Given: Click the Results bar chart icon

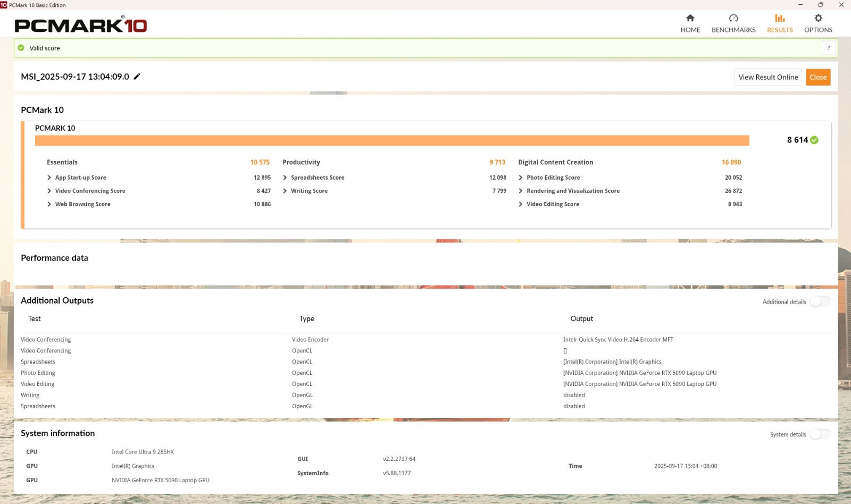Looking at the screenshot, I should [x=780, y=18].
